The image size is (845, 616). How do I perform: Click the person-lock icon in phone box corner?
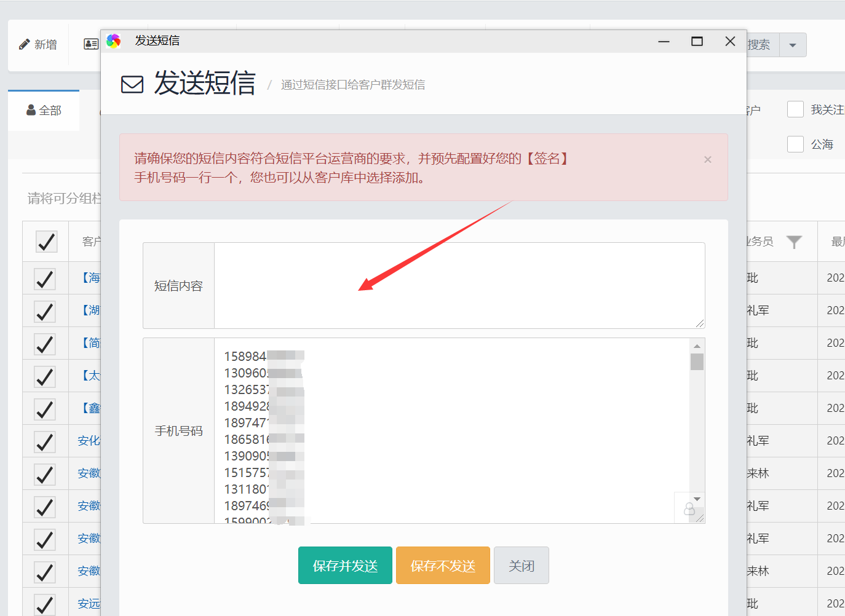point(689,509)
